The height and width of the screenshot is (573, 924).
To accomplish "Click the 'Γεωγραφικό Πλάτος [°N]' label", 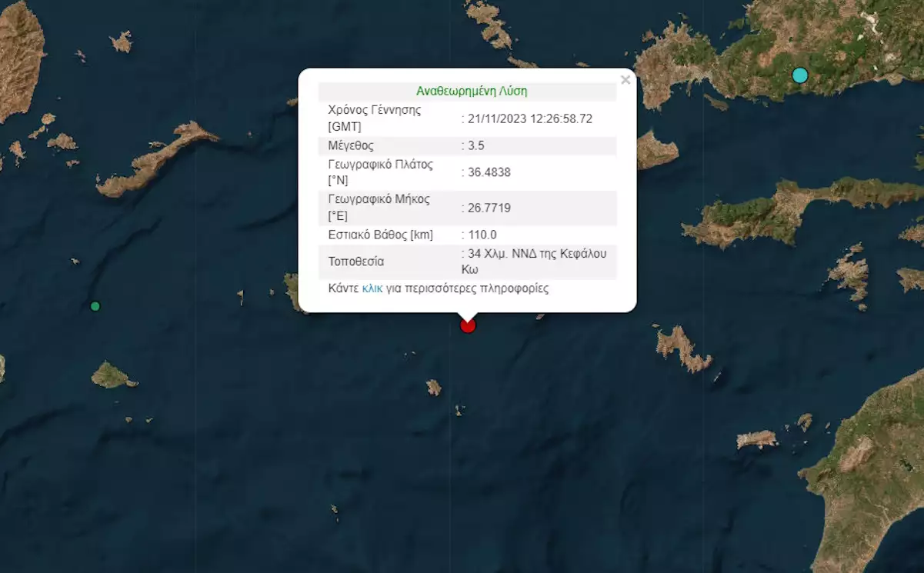I will tap(380, 172).
